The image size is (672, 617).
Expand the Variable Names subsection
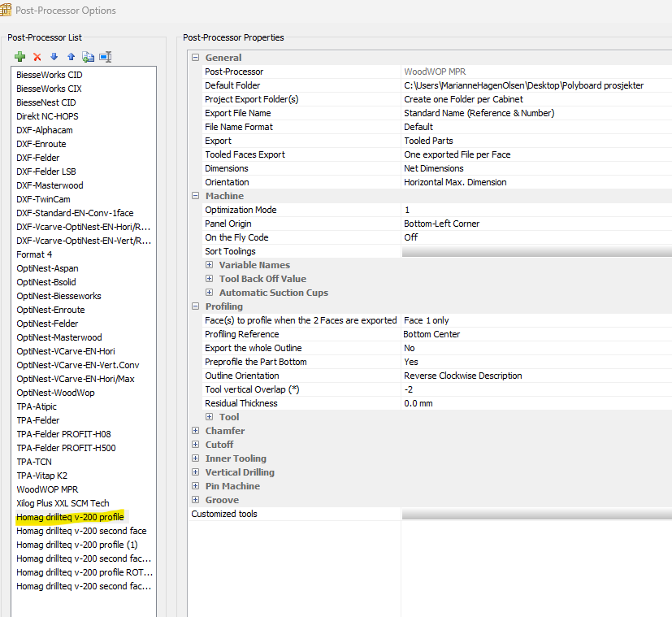(209, 265)
